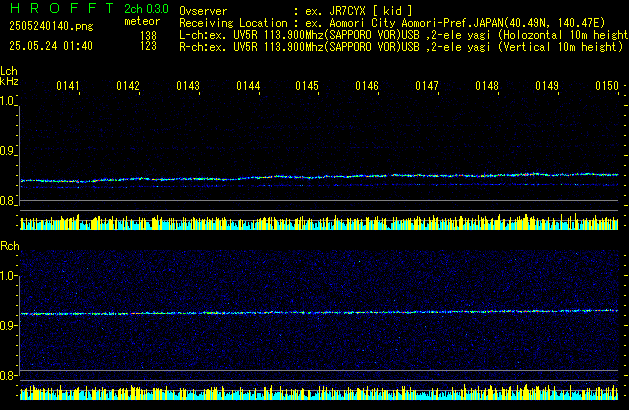Viewport: 629px width, 410px height.
Task: Click the L-ch receiver description line
Action: tap(404, 35)
